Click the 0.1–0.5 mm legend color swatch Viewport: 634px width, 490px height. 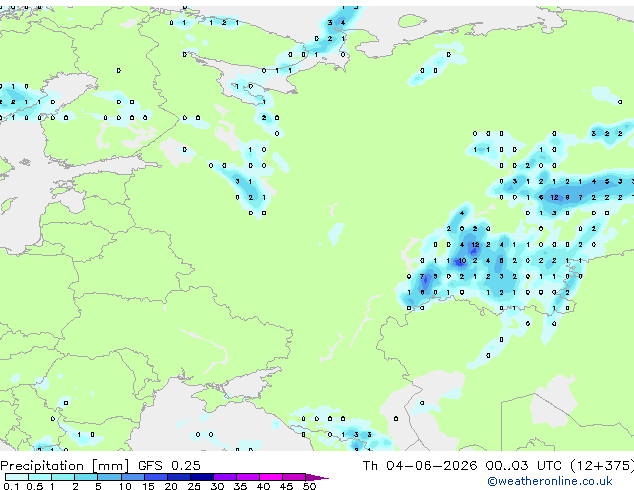pos(17,477)
